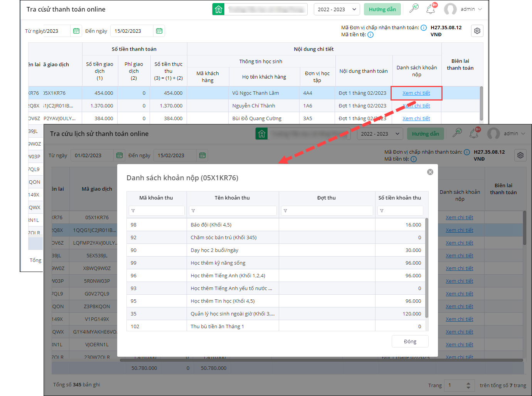Click the Đóng button in the dialog

click(x=410, y=342)
